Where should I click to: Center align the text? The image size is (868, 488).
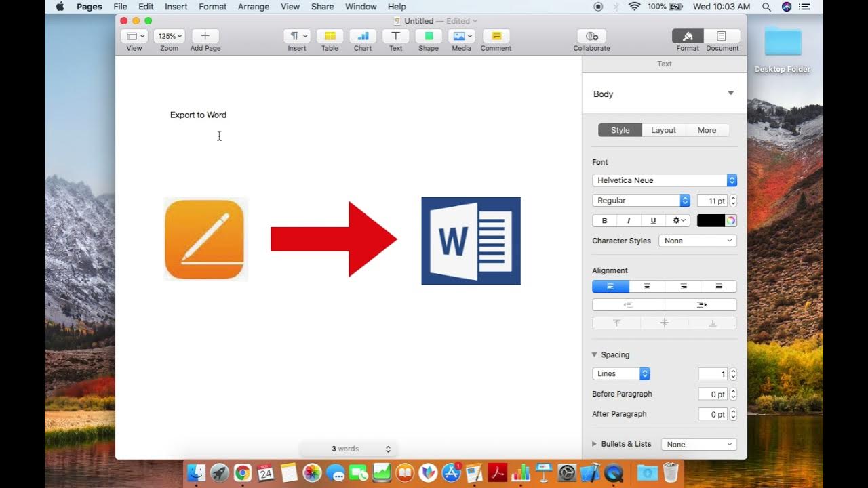click(647, 287)
